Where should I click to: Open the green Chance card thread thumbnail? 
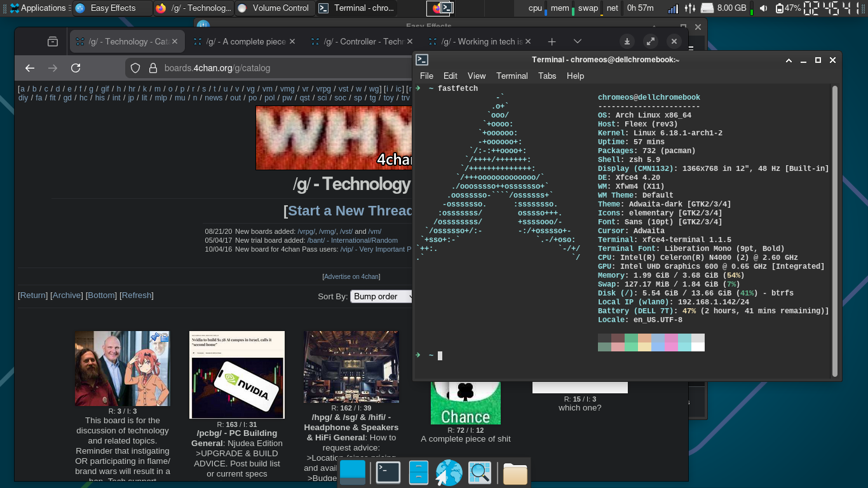[x=466, y=403]
